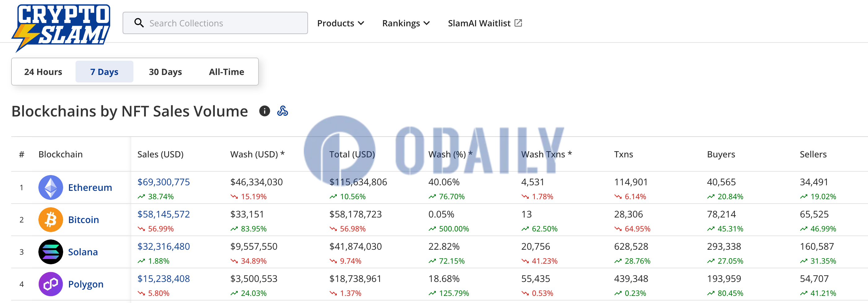The height and width of the screenshot is (303, 868).
Task: Click Ethereum wash value $46,334,030
Action: [256, 182]
